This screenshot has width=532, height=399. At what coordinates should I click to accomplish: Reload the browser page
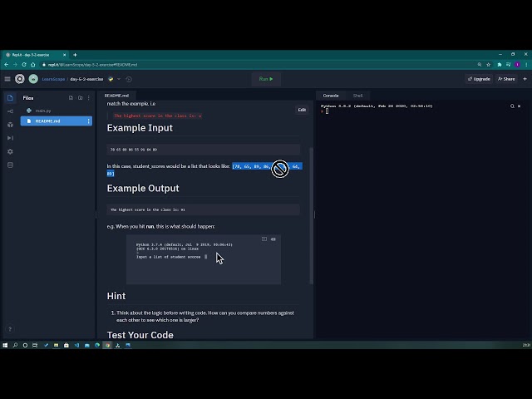(24, 65)
